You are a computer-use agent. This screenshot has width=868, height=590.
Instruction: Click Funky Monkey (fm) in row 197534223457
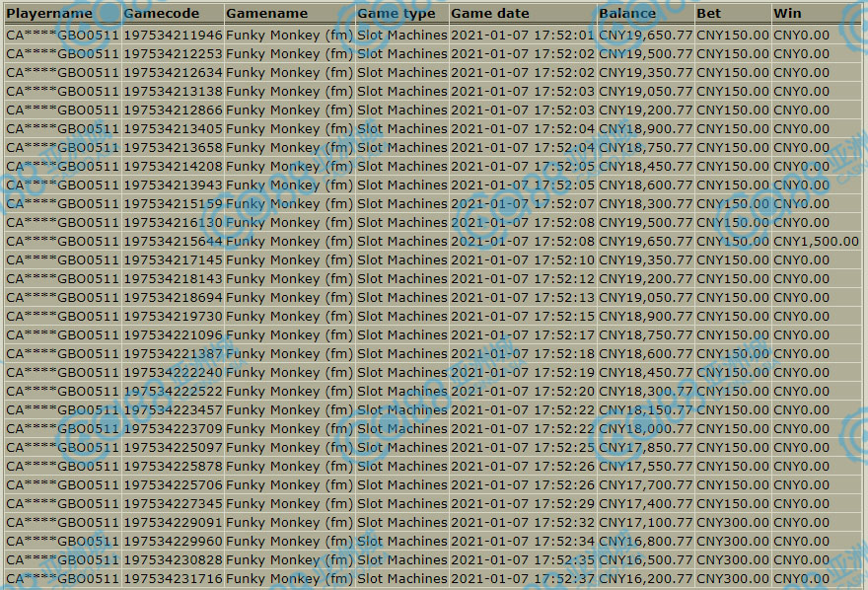(x=290, y=410)
